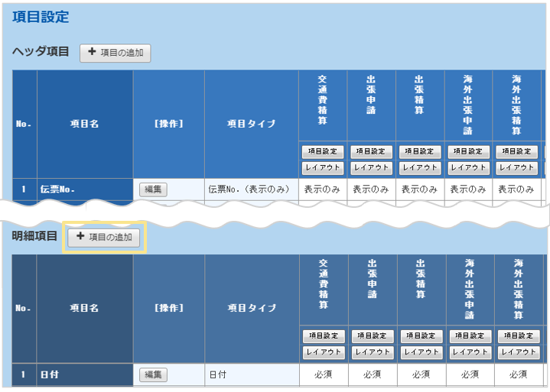Select 必須 cell under detail 交通費精算
Screen dimensions: 550x392
324,374
